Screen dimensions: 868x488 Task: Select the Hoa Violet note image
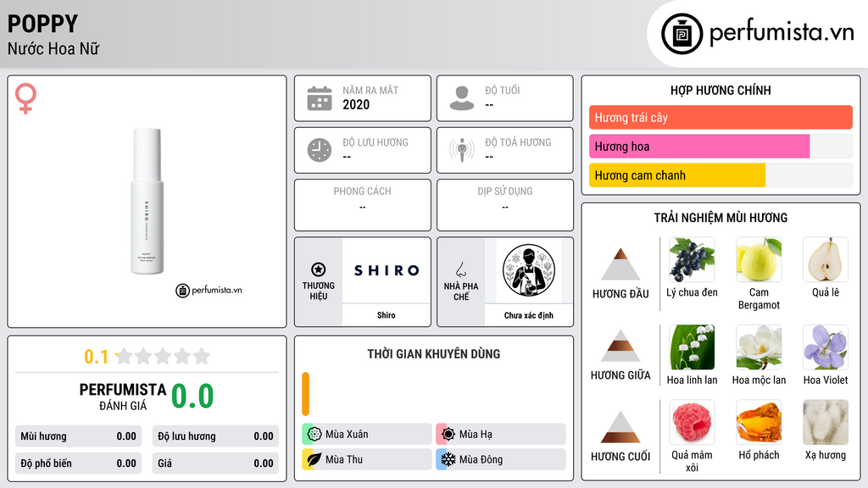pos(826,347)
